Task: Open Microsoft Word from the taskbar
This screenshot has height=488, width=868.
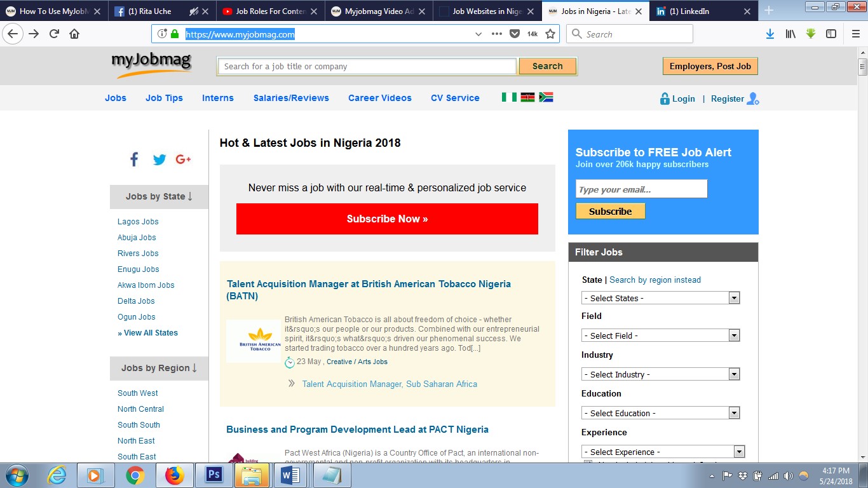Action: 290,475
